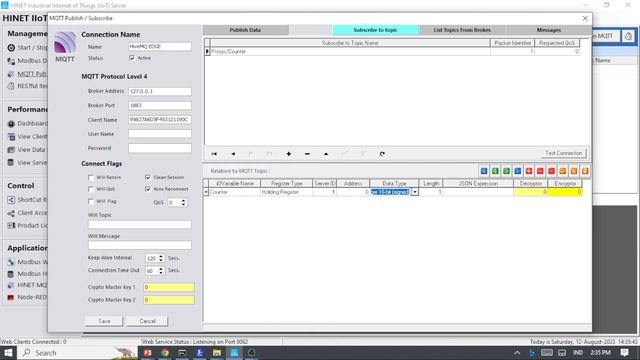Open Client Access item in main window sidebar
Image resolution: width=640 pixels, height=360 pixels.
coord(27,213)
